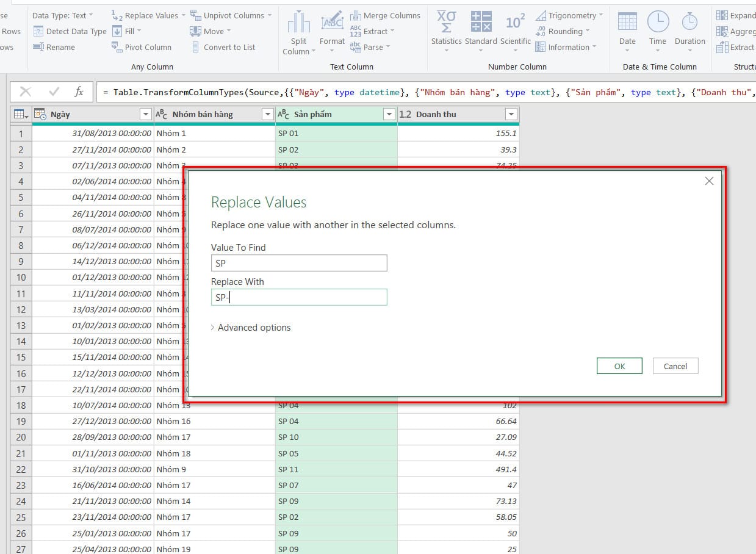This screenshot has width=756, height=554.
Task: Open the Ngày column filter dropdown
Action: (x=146, y=114)
